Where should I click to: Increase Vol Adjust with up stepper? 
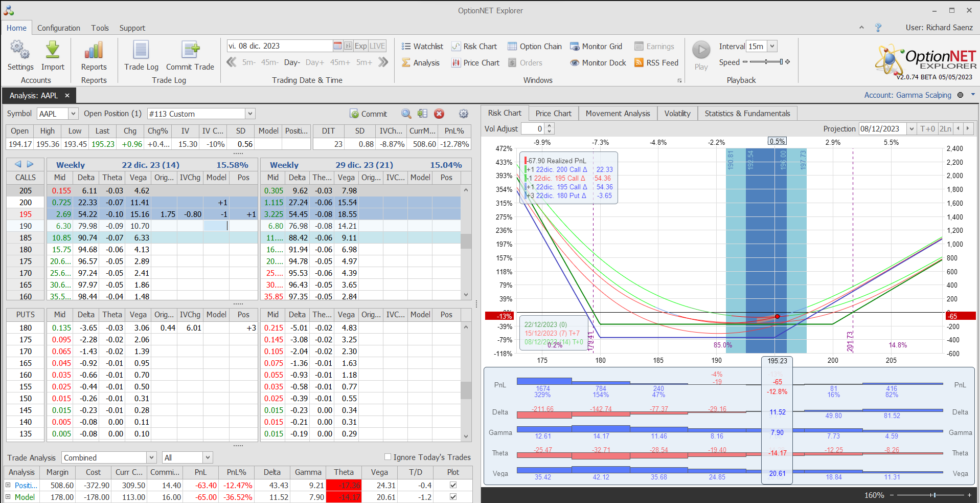pos(550,126)
